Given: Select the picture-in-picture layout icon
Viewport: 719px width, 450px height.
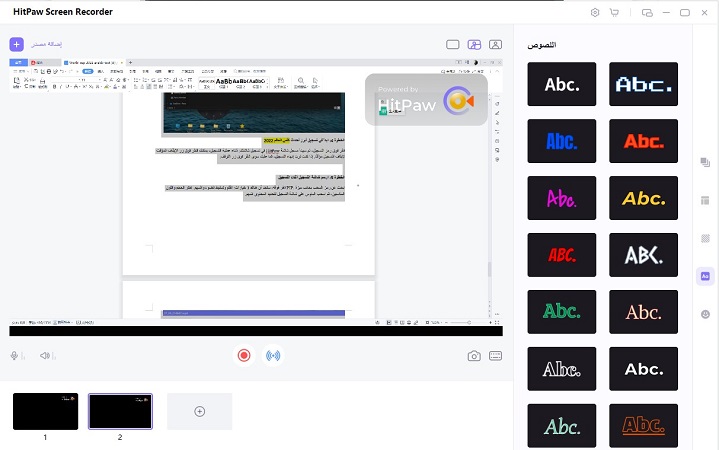Looking at the screenshot, I should 474,44.
